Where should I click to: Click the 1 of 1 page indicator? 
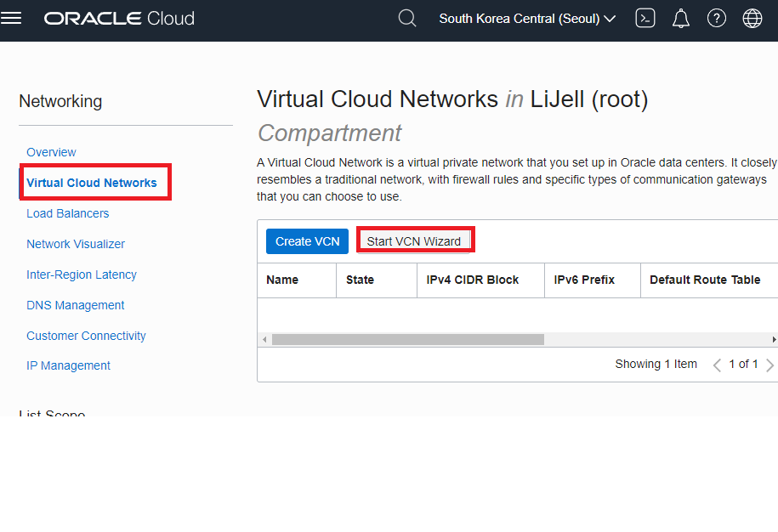coord(743,364)
